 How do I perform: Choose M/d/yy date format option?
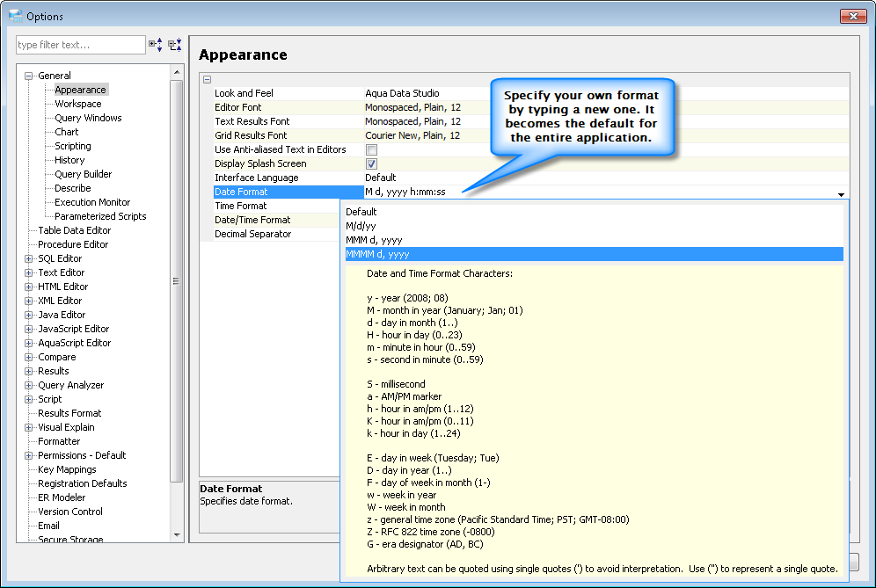(595, 226)
